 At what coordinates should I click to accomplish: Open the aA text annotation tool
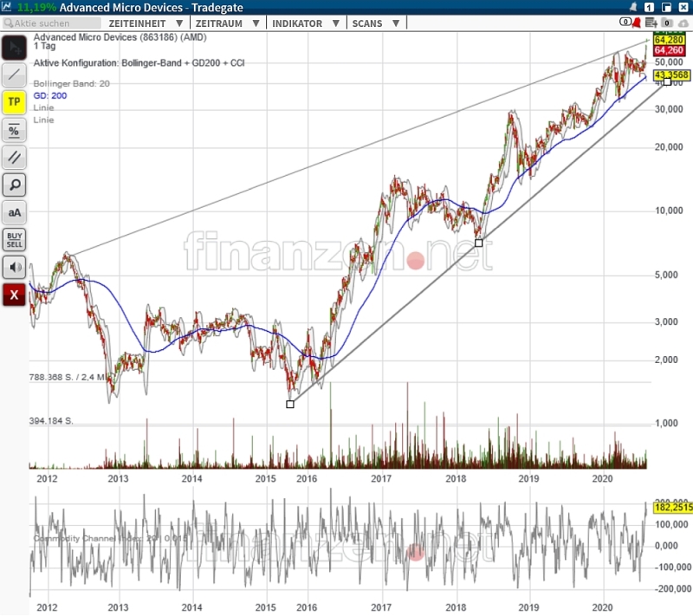(x=14, y=212)
